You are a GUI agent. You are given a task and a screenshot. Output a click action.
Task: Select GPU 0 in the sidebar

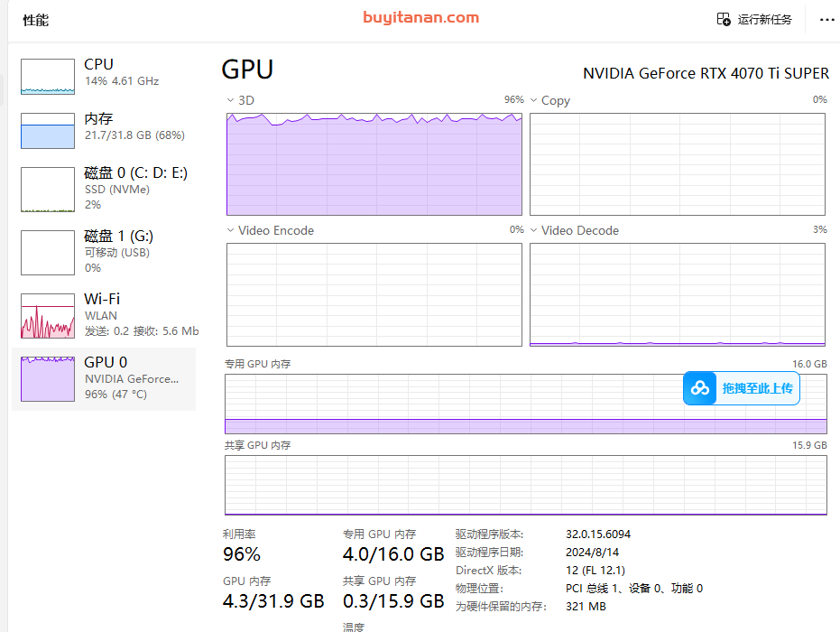click(104, 378)
